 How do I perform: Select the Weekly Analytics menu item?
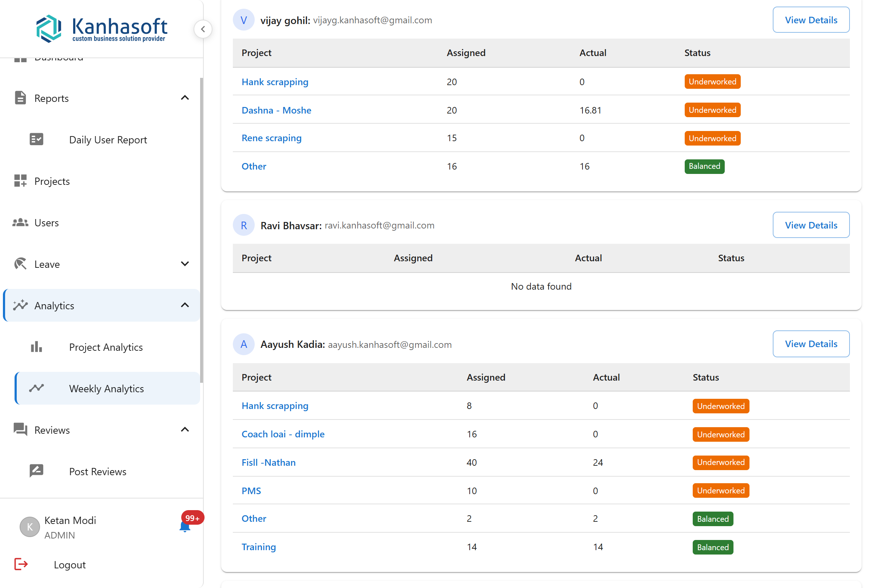tap(107, 388)
